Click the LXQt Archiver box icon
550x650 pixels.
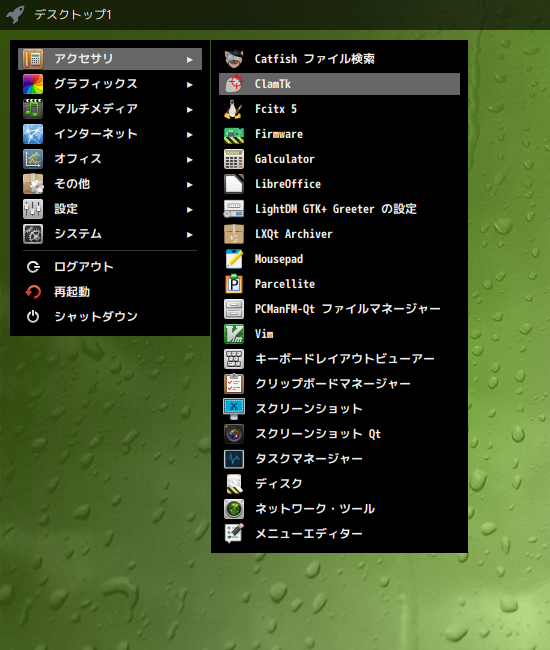point(234,234)
